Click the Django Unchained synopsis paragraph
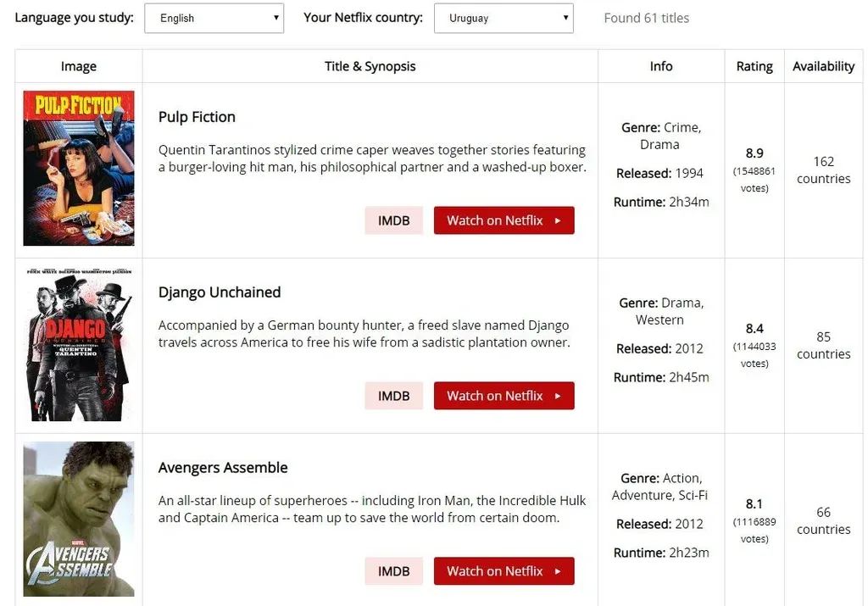 click(364, 334)
